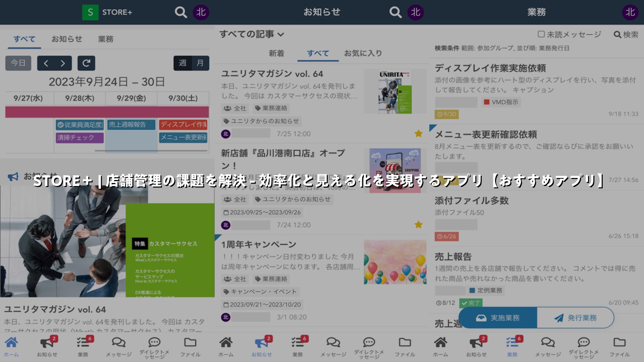Toggle favorite star on ユニリタマガジン vol. 64 article
Viewport: 644px width, 362px height.
[418, 134]
